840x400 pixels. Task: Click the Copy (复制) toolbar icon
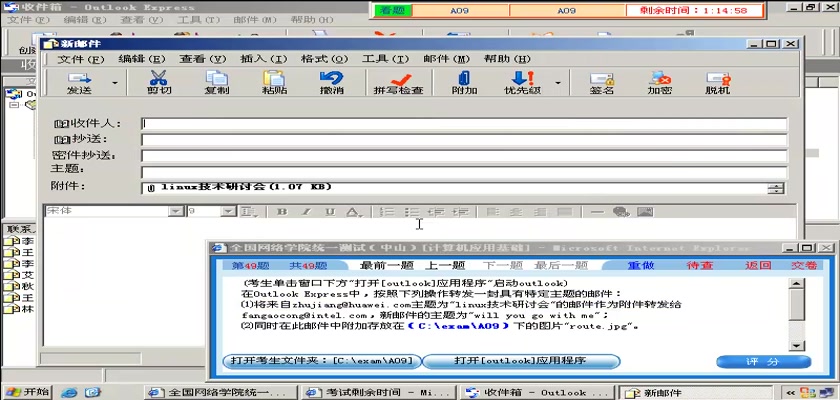217,83
